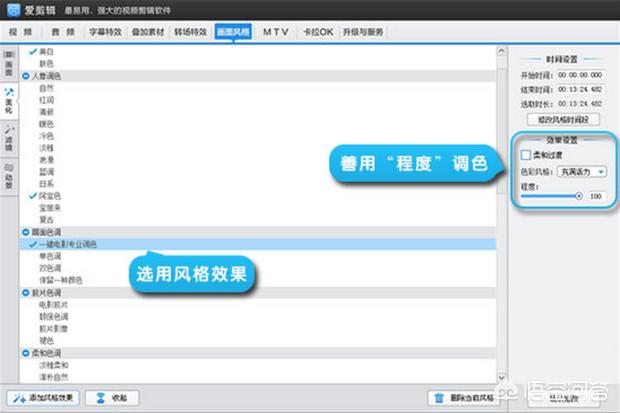Click the 程度 slider handle
This screenshot has width=620, height=413.
(579, 196)
